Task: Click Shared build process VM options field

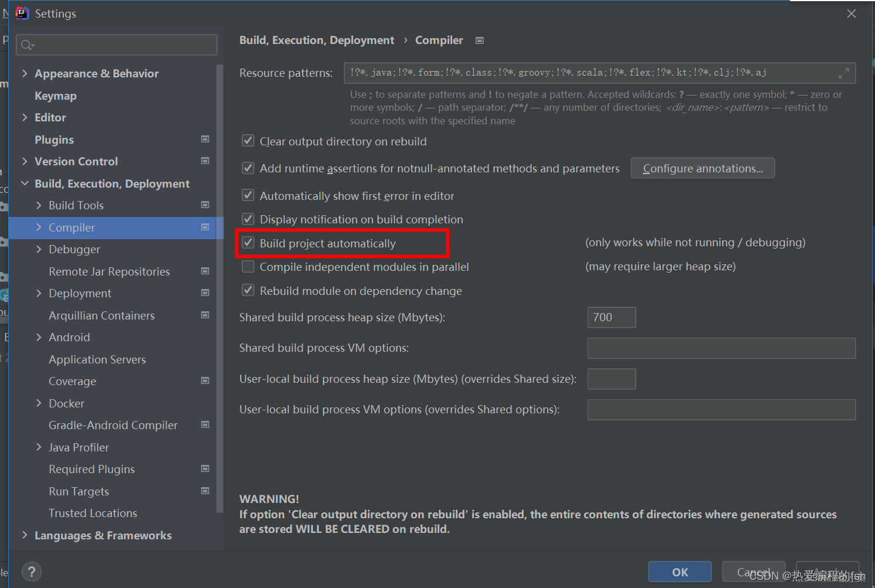Action: pos(721,348)
